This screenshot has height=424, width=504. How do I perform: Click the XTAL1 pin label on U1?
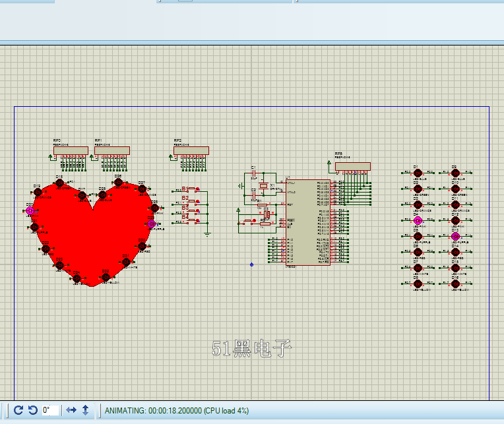pos(291,183)
